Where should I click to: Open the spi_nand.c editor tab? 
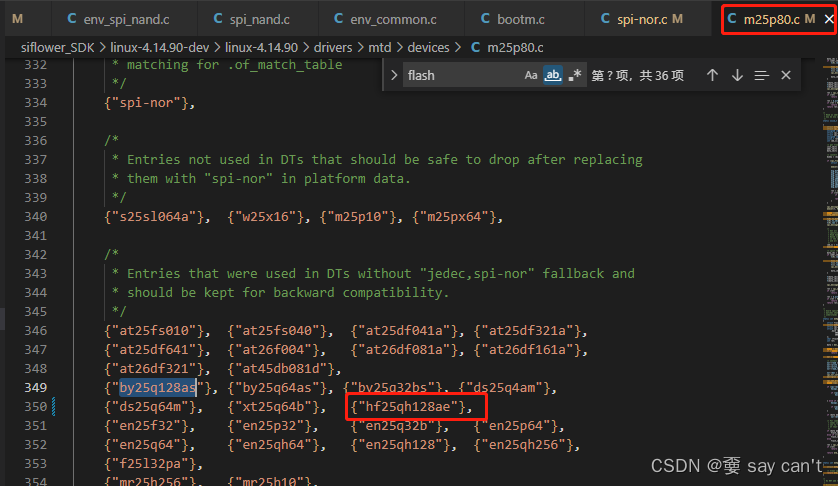252,19
